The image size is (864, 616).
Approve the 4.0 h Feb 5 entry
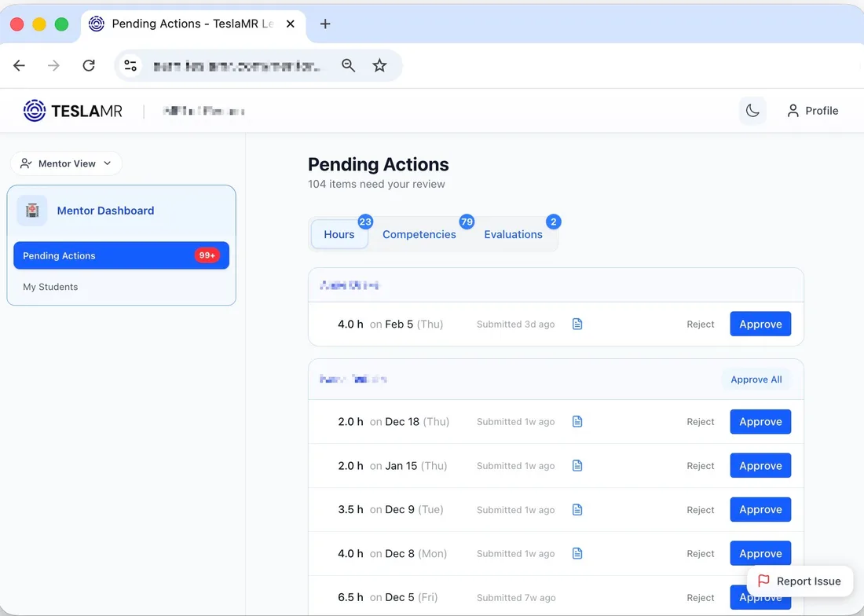coord(760,324)
